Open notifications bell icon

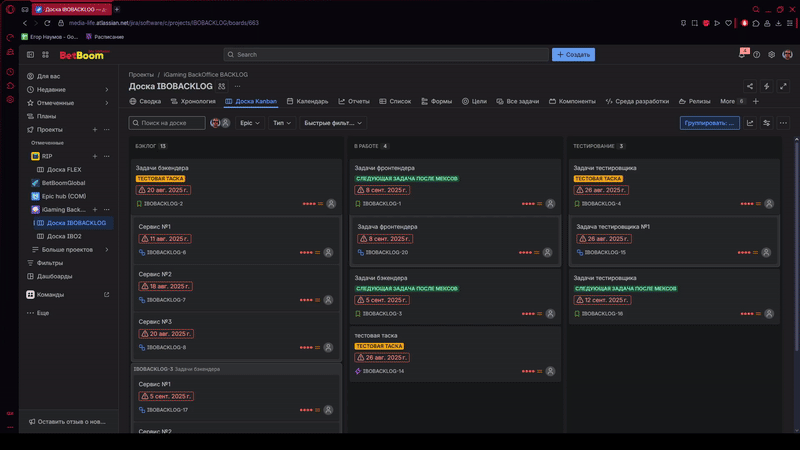[742, 55]
